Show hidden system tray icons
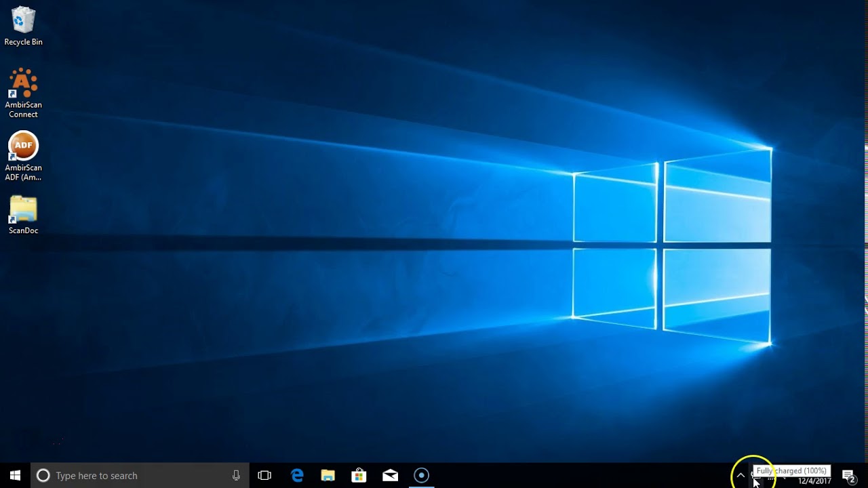 pyautogui.click(x=741, y=475)
